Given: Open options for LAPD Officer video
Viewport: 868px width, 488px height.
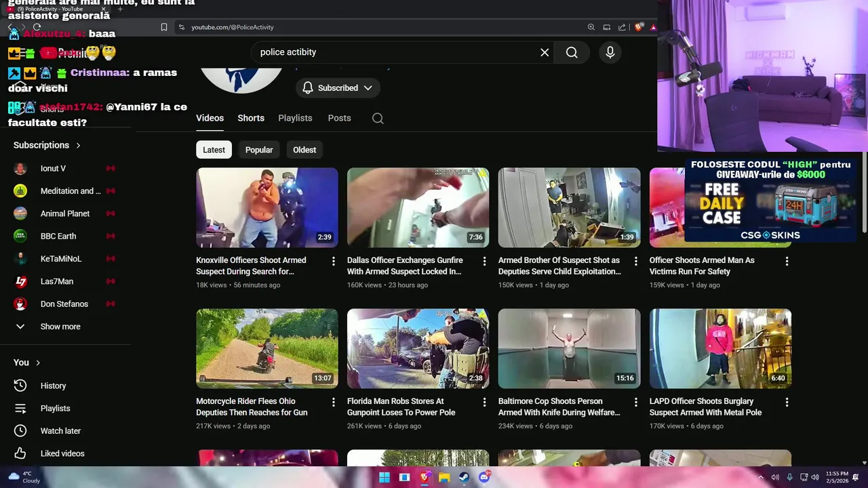Looking at the screenshot, I should tap(787, 402).
